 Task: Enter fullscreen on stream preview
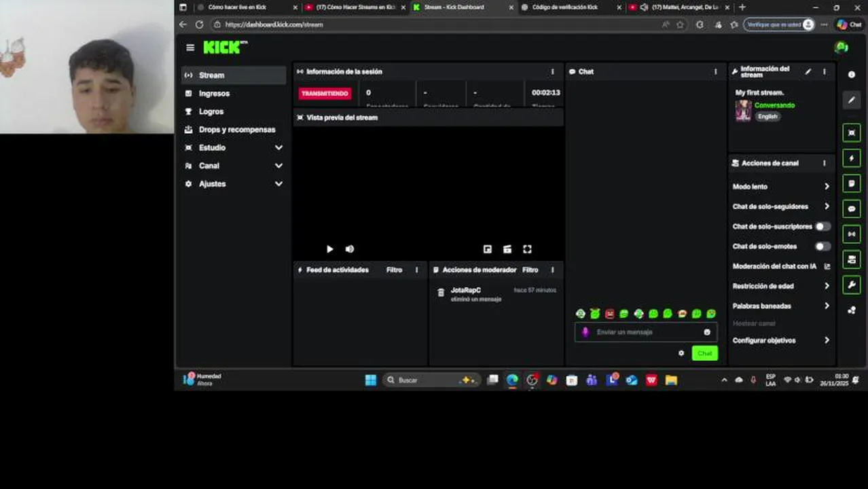[x=527, y=249]
